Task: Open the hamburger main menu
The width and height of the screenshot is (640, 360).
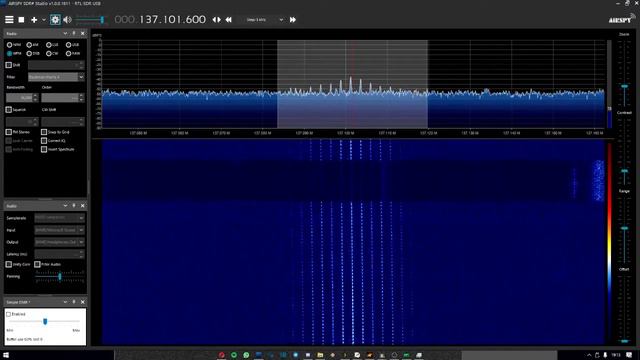Action: click(9, 20)
